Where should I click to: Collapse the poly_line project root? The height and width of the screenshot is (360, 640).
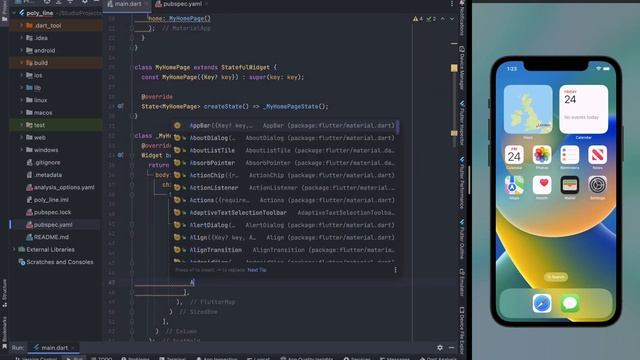point(14,13)
